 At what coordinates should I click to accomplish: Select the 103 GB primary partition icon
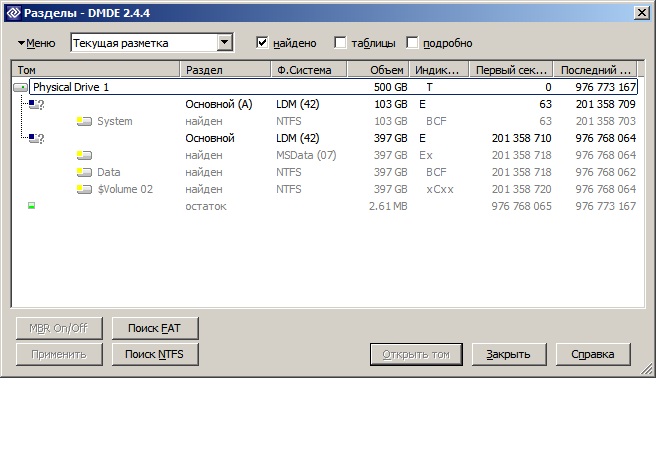pos(36,104)
